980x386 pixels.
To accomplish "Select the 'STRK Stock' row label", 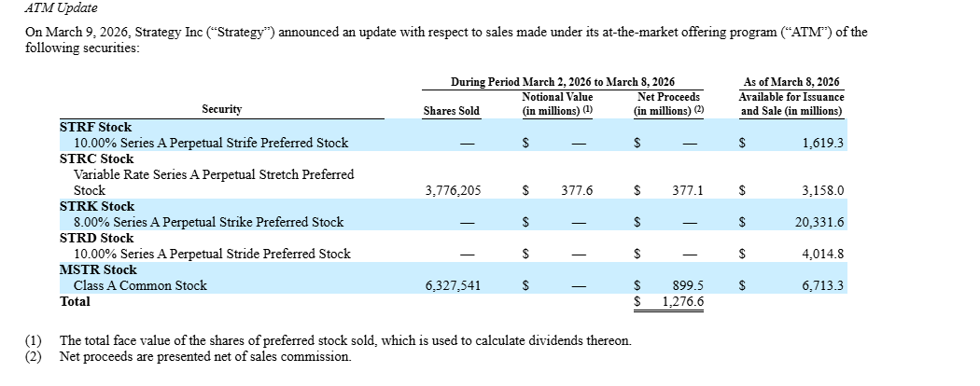I will pos(97,206).
